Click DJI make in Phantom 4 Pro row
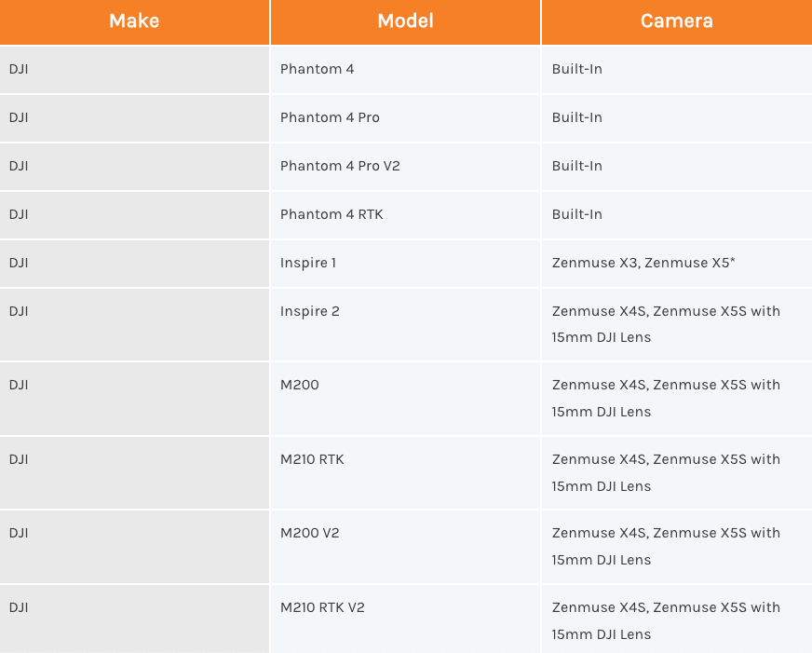This screenshot has width=812, height=653. (134, 118)
